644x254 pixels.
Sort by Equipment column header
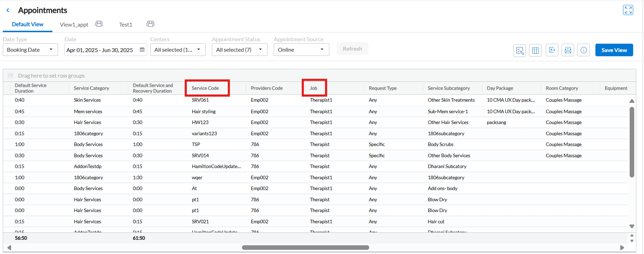point(616,88)
